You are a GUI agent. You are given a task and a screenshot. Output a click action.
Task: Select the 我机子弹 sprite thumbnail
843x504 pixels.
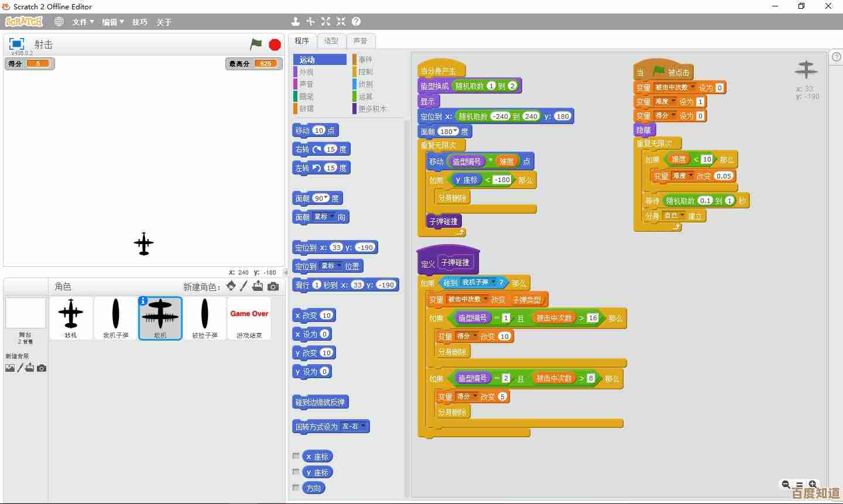point(116,318)
